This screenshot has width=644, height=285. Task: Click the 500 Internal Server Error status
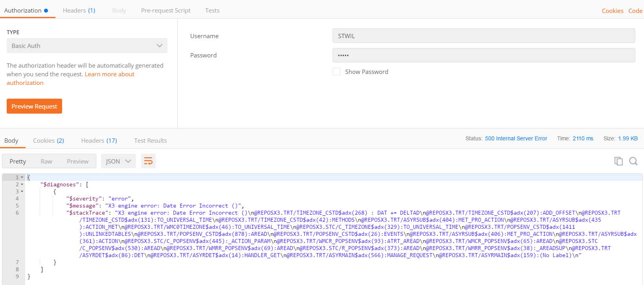[516, 138]
